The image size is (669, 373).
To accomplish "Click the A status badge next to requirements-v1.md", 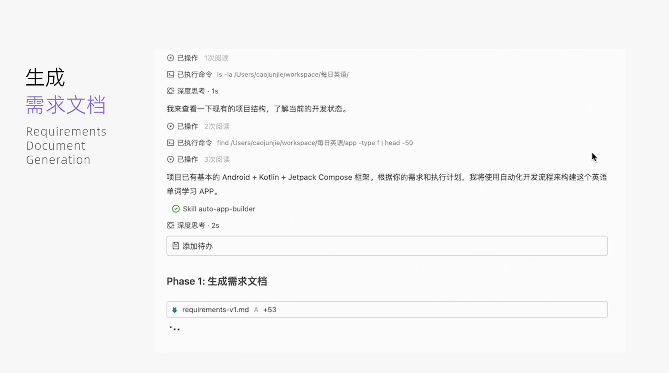I will [x=256, y=310].
